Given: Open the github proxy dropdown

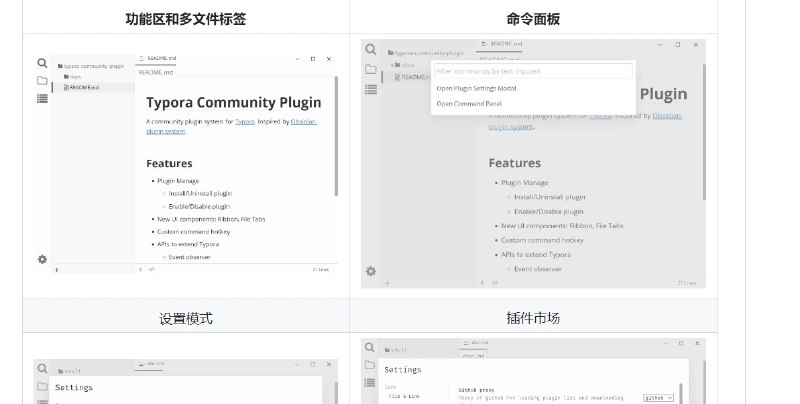Looking at the screenshot, I should pyautogui.click(x=659, y=398).
